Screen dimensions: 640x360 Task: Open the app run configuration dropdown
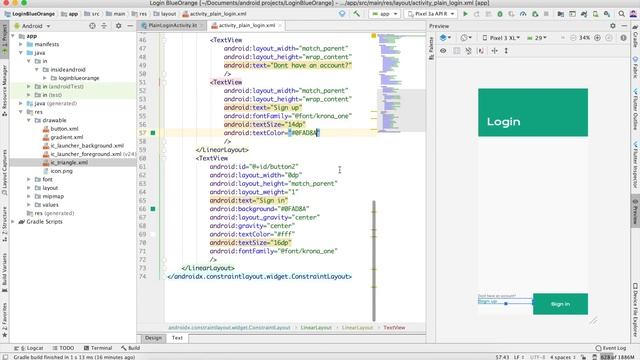tap(384, 14)
